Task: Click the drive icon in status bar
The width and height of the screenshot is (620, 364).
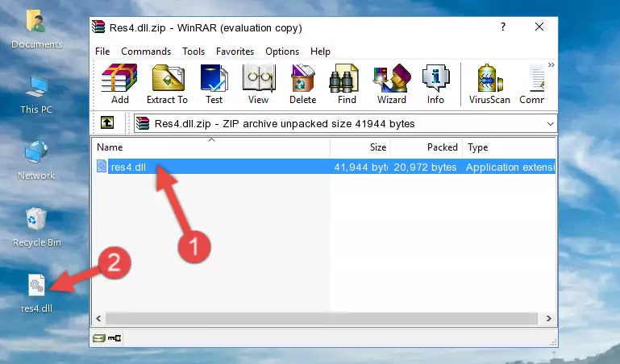Action: (98, 338)
